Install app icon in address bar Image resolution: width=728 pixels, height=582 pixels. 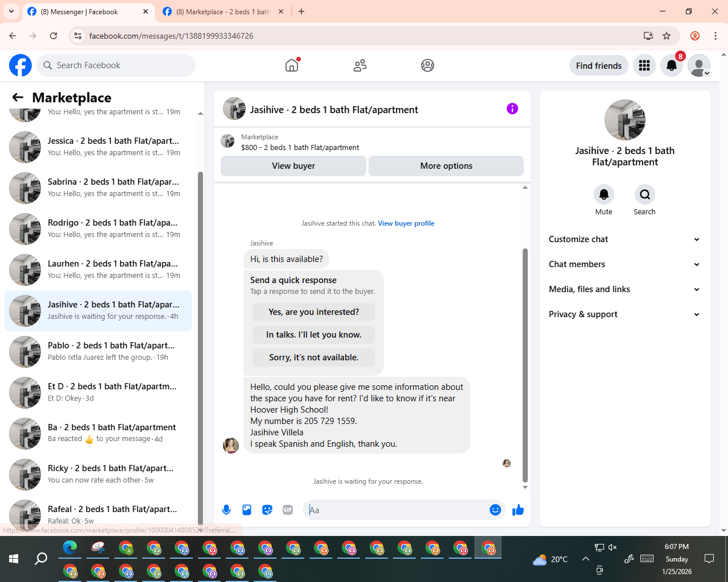coord(648,36)
